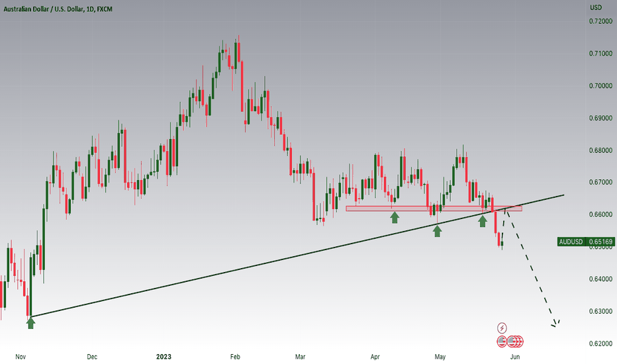Click the 0.69000 price axis label
The height and width of the screenshot is (364, 617).
pyautogui.click(x=600, y=118)
